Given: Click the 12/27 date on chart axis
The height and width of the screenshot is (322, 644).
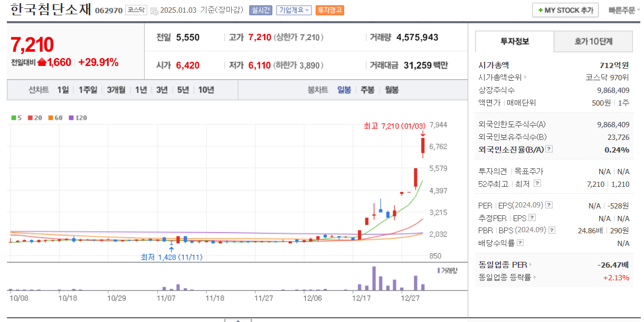Looking at the screenshot, I should pos(410,298).
